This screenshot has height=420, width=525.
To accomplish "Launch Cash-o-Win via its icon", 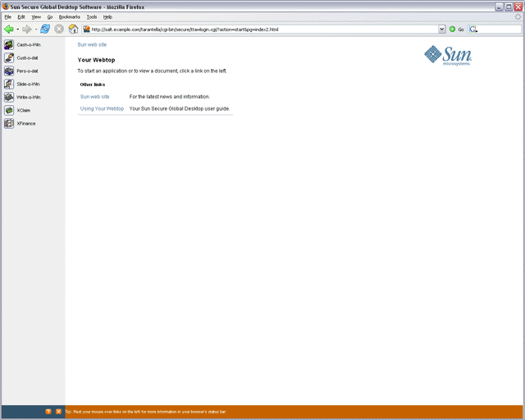I will click(x=9, y=44).
